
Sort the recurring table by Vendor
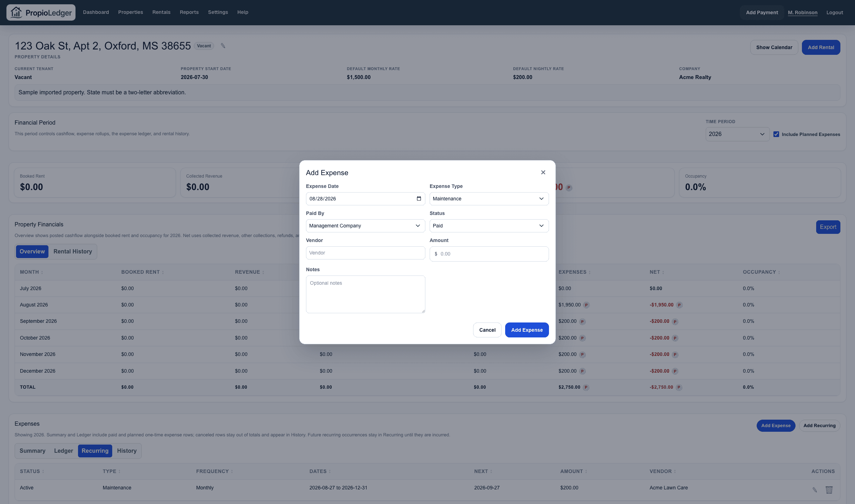[663, 471]
